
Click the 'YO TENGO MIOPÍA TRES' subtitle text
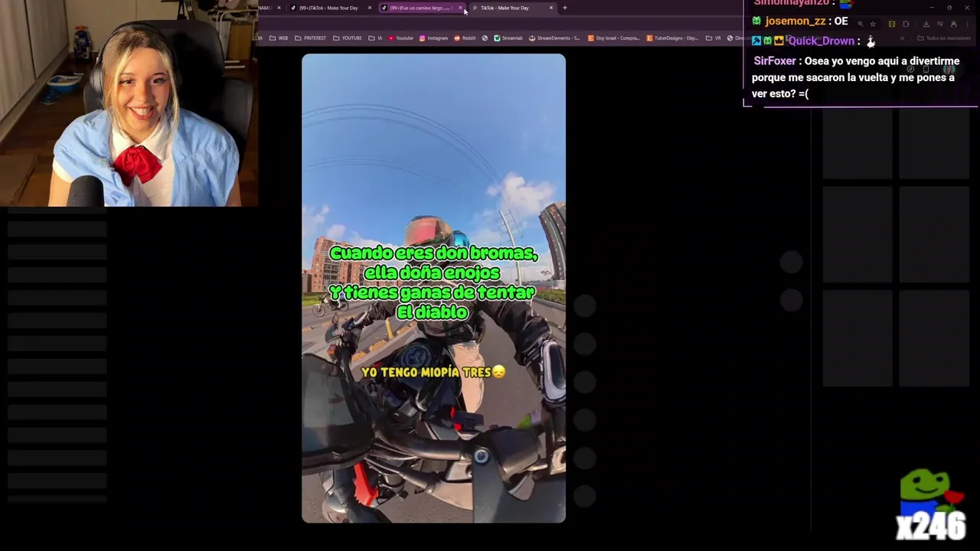(433, 372)
